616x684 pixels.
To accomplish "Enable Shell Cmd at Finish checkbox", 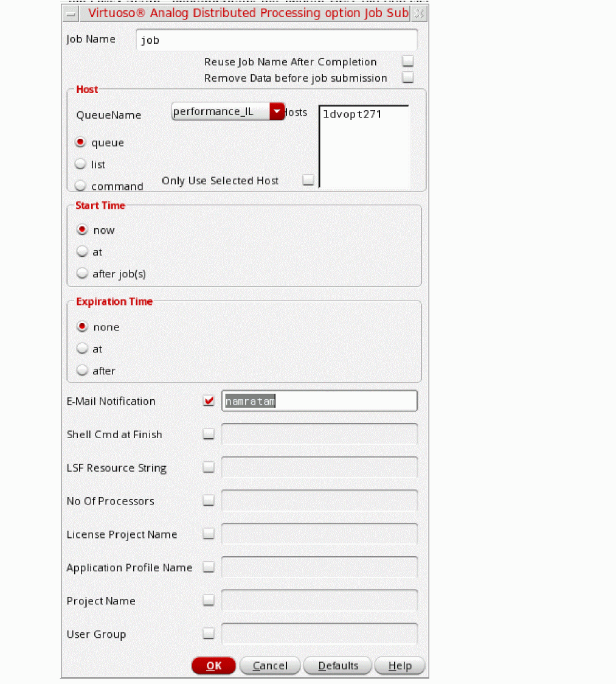I will coord(209,434).
